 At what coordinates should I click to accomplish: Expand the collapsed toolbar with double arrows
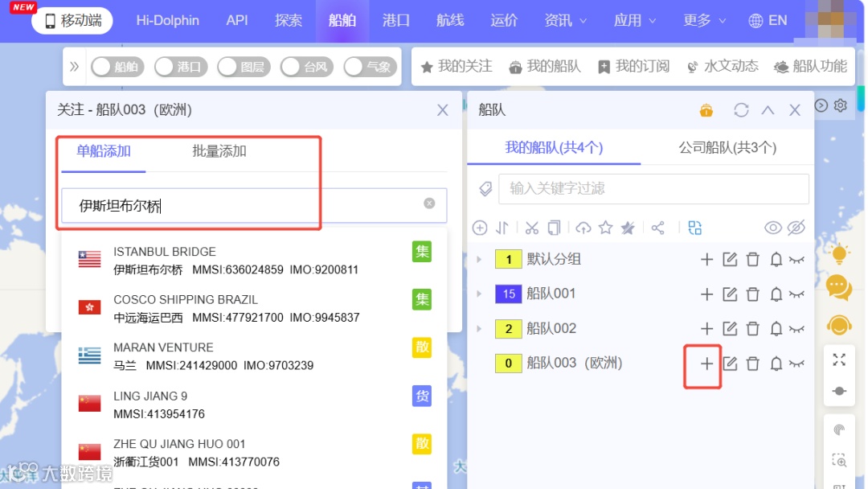tap(75, 67)
